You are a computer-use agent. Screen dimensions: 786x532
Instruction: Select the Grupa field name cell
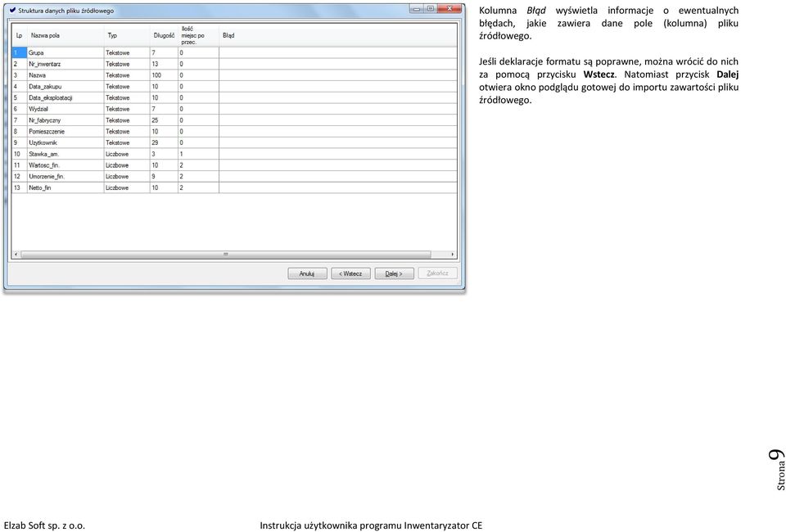65,52
